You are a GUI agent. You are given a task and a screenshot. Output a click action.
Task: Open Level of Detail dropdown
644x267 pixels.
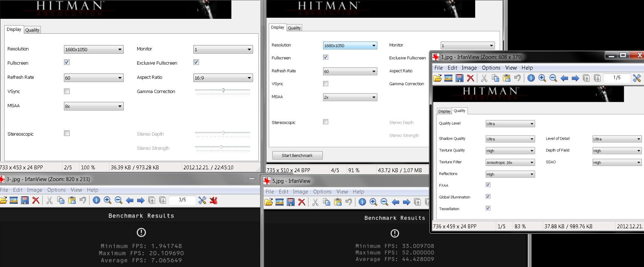point(617,139)
